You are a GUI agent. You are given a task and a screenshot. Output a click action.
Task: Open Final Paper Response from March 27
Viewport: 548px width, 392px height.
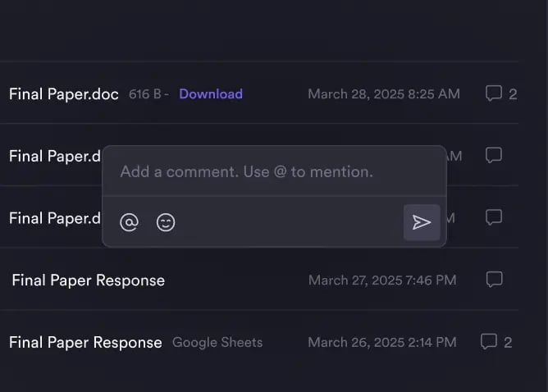pos(88,280)
